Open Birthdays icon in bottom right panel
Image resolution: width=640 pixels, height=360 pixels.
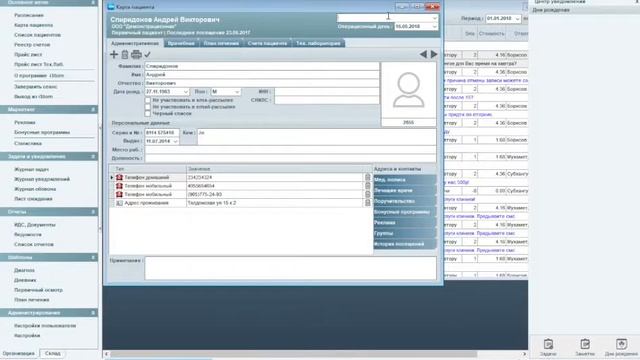(621, 344)
